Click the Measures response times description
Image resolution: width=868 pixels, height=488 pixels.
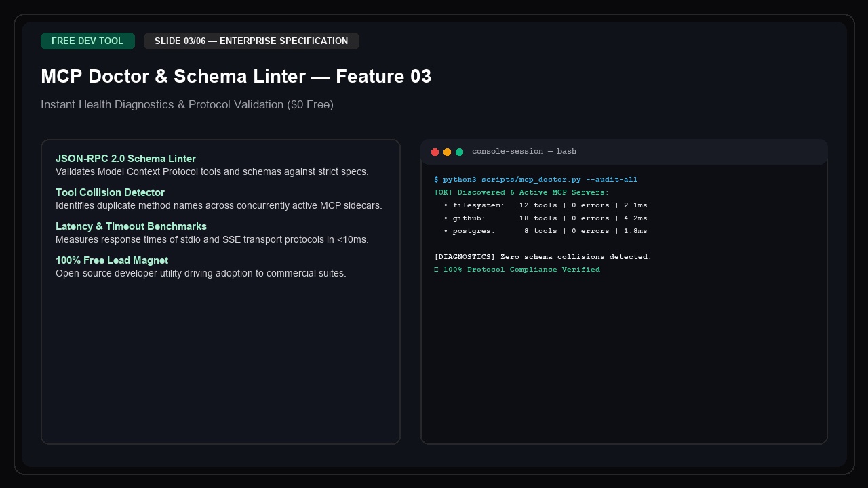click(212, 239)
